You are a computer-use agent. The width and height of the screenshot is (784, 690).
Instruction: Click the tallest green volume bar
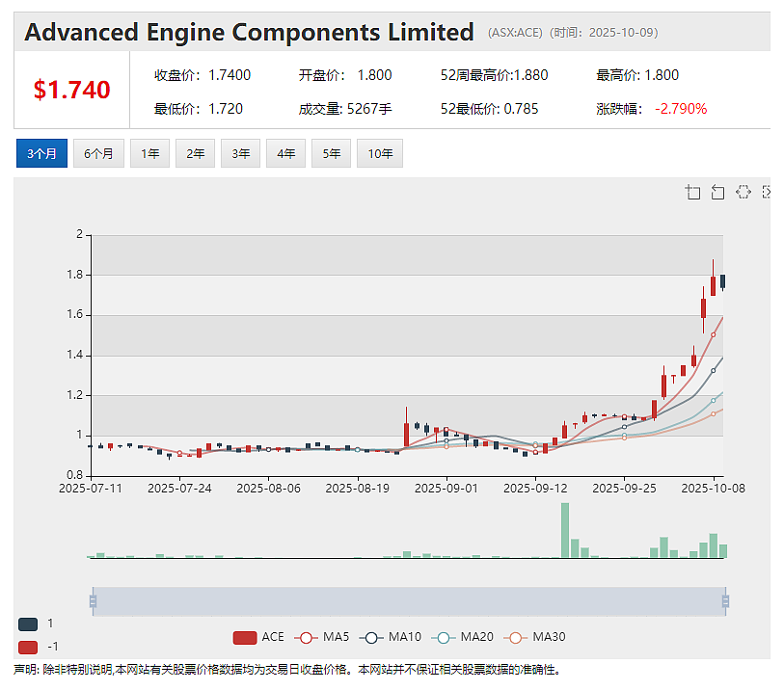pyautogui.click(x=565, y=530)
